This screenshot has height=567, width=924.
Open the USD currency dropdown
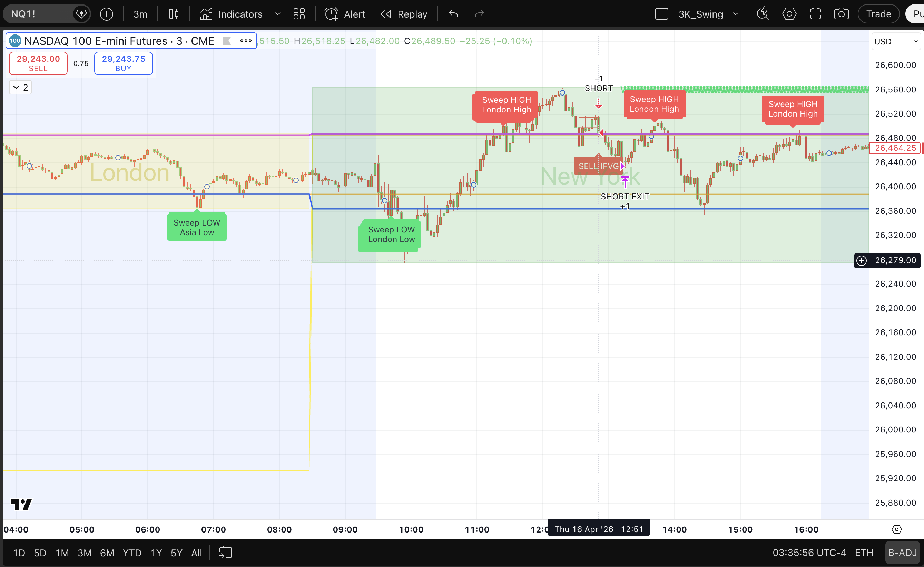pyautogui.click(x=896, y=42)
